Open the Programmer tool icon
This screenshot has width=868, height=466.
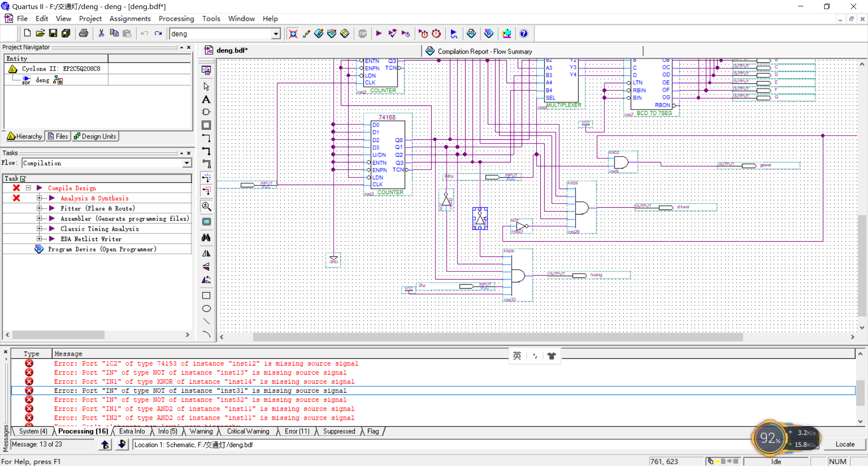coord(489,33)
